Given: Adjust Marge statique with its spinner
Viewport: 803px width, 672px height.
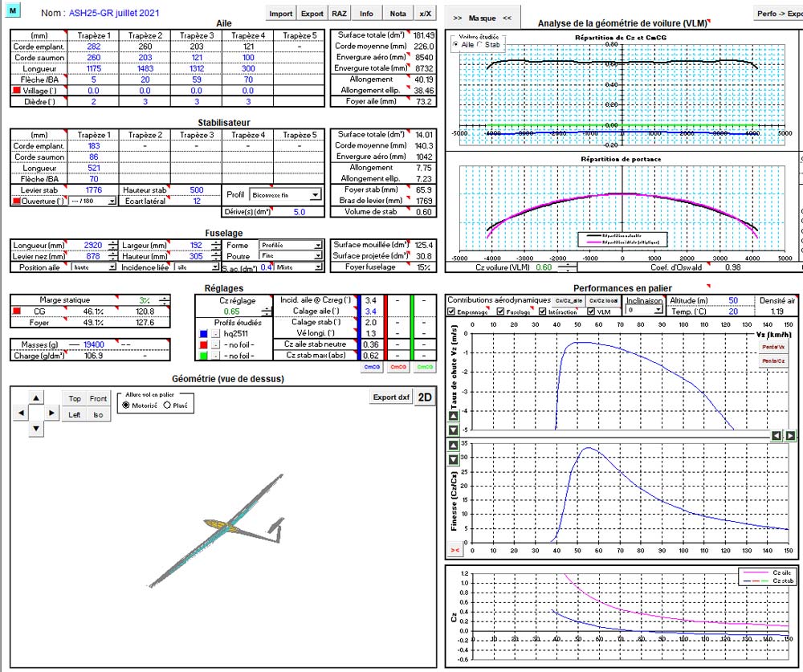Looking at the screenshot, I should pos(164,300).
